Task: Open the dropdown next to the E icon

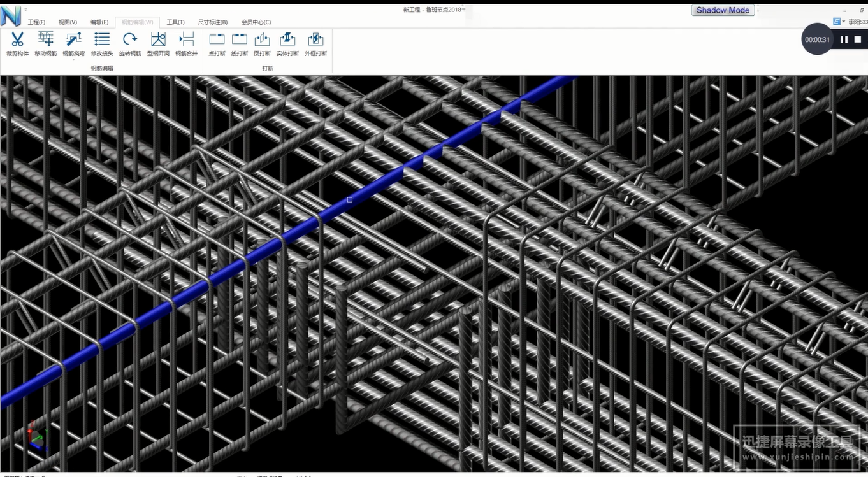Action: pyautogui.click(x=844, y=22)
